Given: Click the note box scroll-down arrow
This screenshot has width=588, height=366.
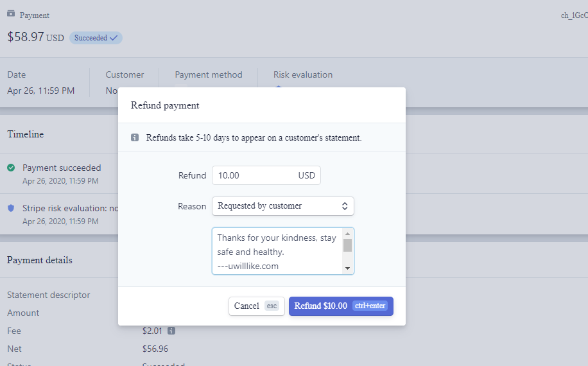Looking at the screenshot, I should tap(347, 268).
